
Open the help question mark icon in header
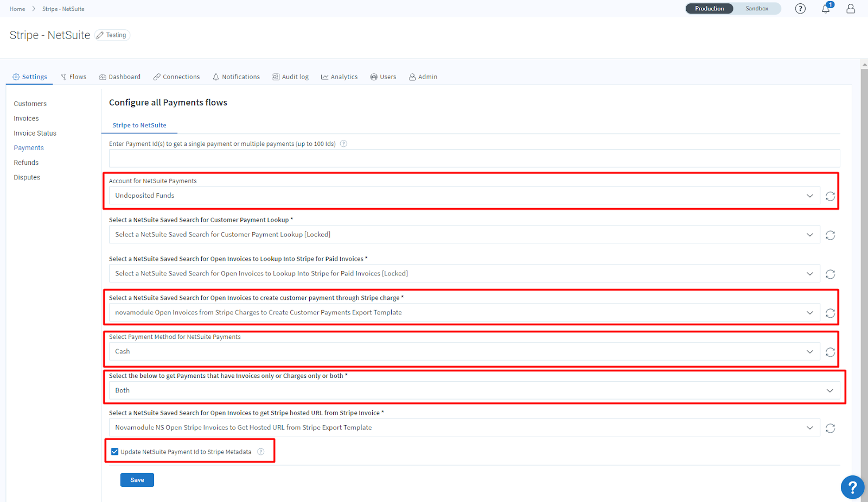[800, 9]
